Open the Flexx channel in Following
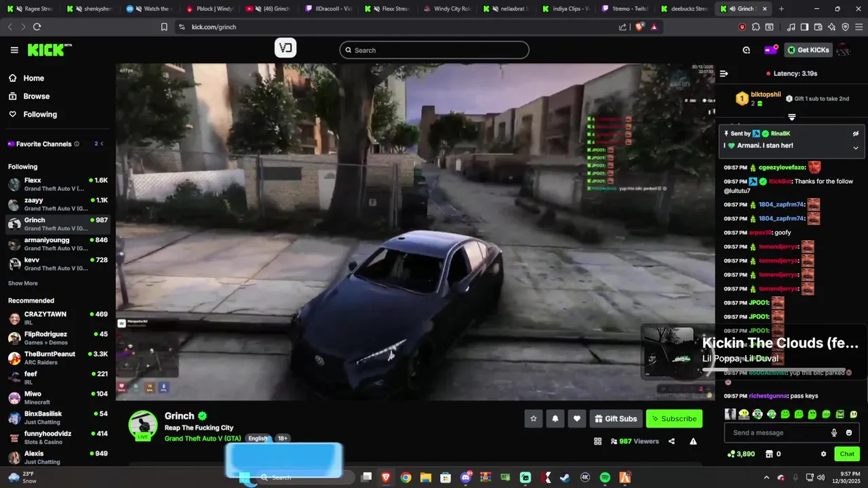Image resolution: width=868 pixels, height=488 pixels. click(58, 184)
